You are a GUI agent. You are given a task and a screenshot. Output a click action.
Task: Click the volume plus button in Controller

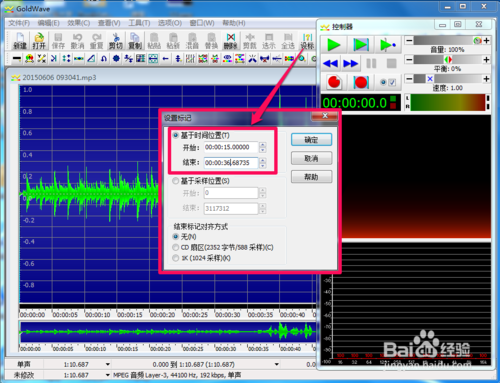pos(486,40)
